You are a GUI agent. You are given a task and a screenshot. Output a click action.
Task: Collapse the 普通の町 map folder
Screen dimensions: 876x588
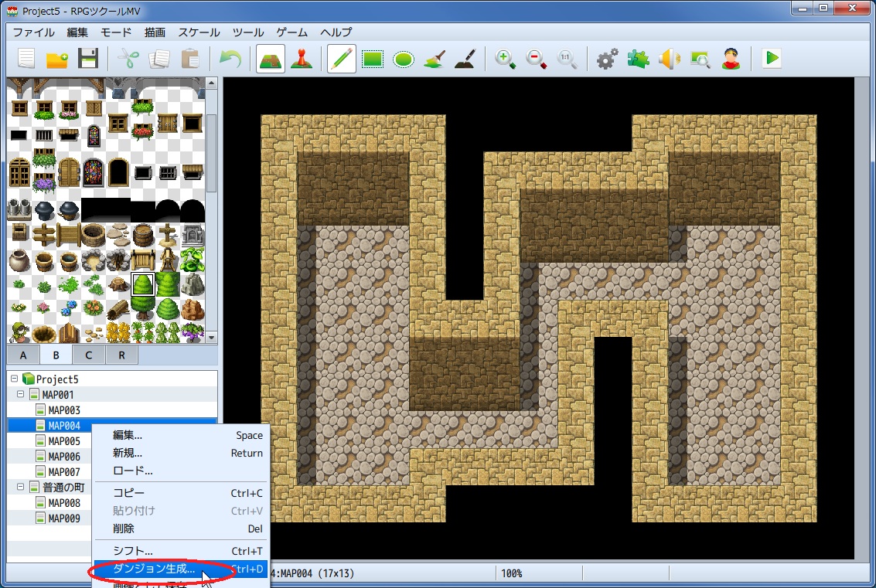pos(21,488)
